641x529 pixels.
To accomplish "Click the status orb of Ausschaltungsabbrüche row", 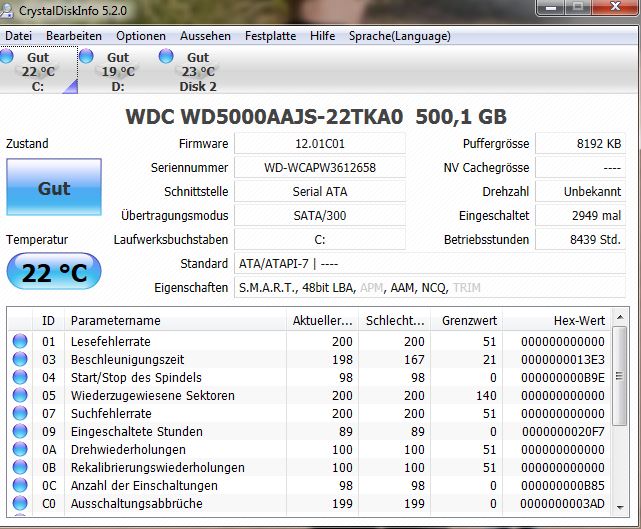I will [20, 503].
